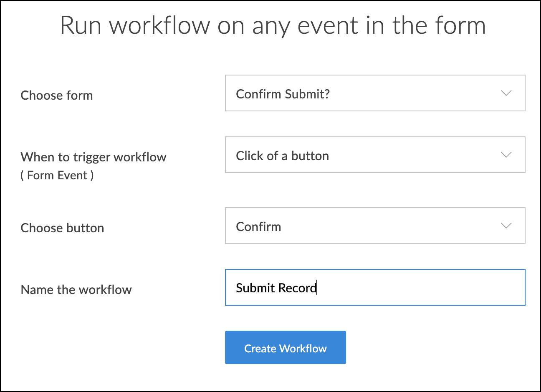Click the 'Click of a button' selected value
541x392 pixels.
[282, 156]
